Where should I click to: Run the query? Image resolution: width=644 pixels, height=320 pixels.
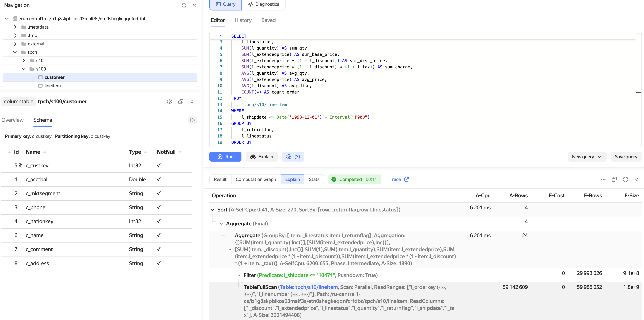(x=225, y=157)
